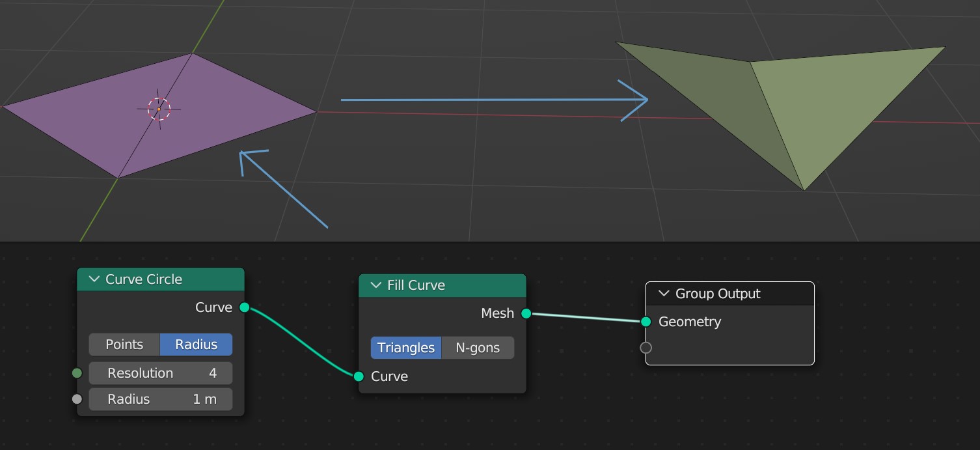Viewport: 980px width, 450px height.
Task: Collapse the Curve Circle node
Action: (x=94, y=279)
